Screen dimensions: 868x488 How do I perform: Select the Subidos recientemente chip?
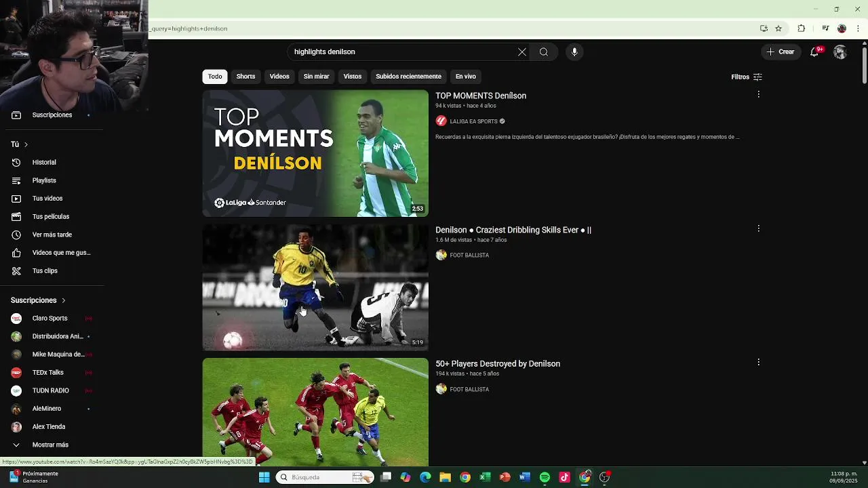408,77
